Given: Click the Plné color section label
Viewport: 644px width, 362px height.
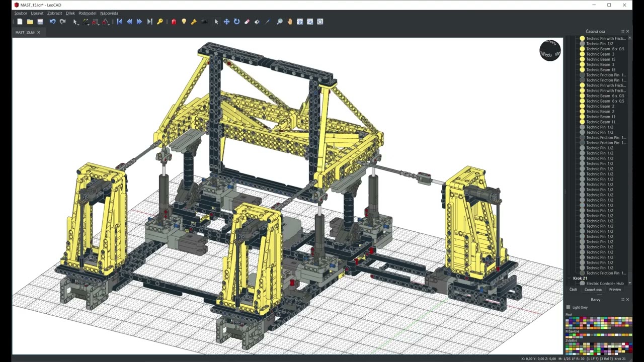Looking at the screenshot, I should [569, 315].
